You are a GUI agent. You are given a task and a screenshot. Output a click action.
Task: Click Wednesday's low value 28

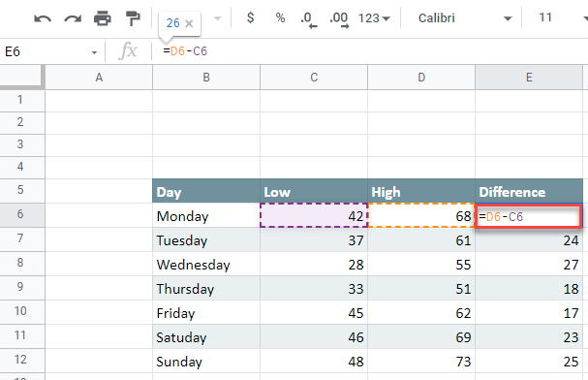point(314,264)
